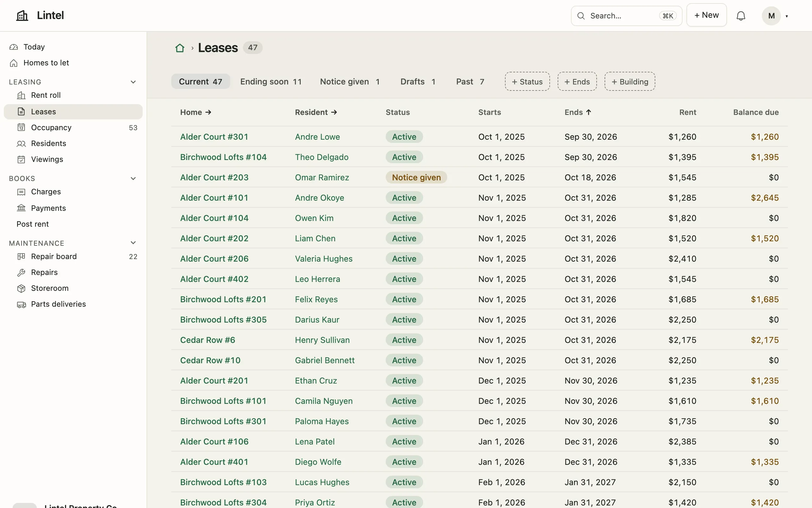This screenshot has height=508, width=812.
Task: Add a Status filter
Action: (x=527, y=82)
